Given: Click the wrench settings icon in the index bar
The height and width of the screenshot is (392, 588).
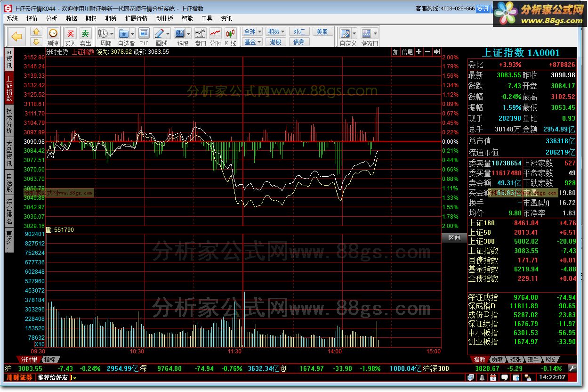Looking at the screenshot, I should (572, 368).
